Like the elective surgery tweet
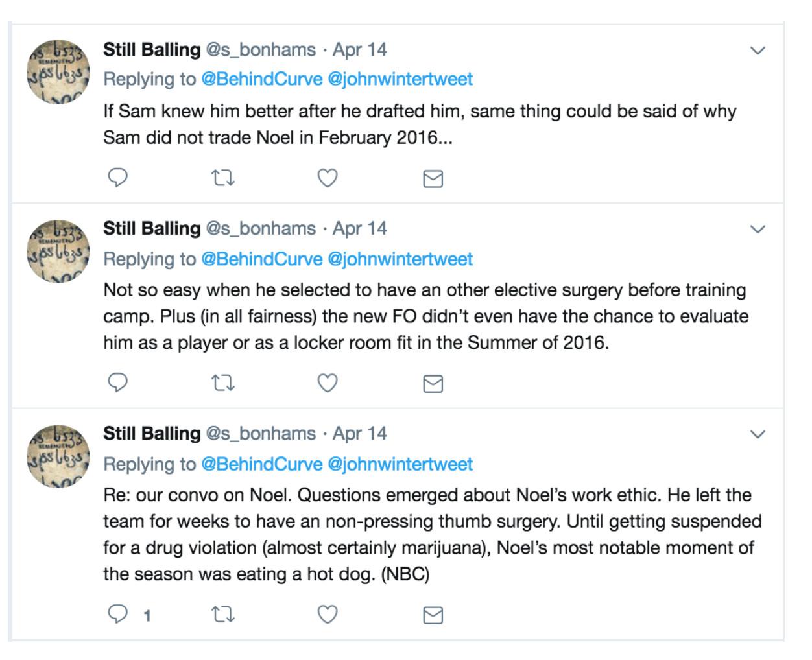This screenshot has height=660, width=812. click(x=328, y=383)
